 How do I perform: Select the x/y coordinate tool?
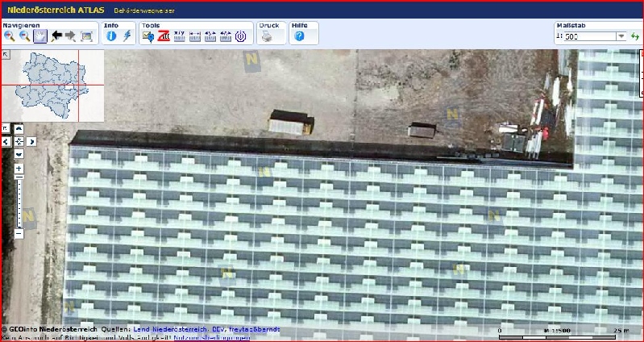point(179,36)
